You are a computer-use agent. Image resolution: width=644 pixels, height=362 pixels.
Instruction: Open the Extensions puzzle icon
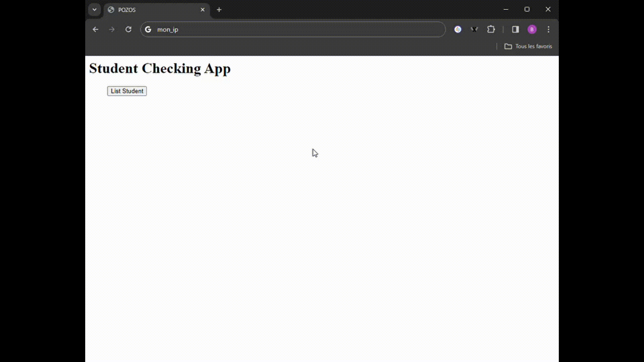491,29
